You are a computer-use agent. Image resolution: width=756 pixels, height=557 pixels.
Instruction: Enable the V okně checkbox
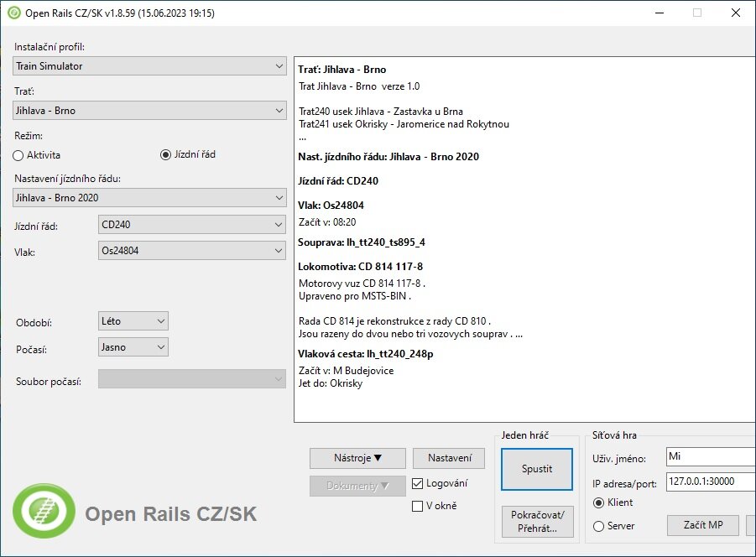point(419,506)
